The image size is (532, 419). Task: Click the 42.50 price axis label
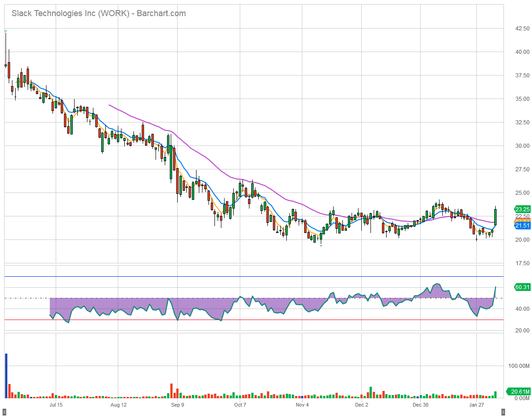click(522, 29)
